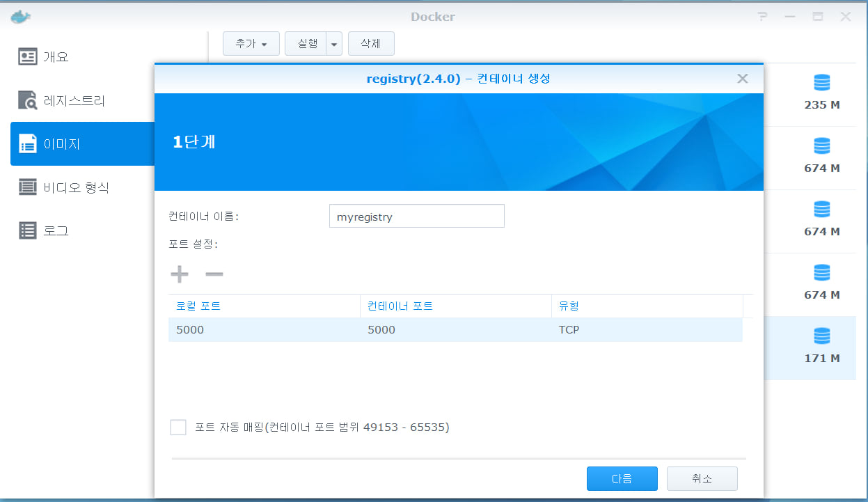Viewport: 868px width, 502px height.
Task: Click the 개요 sidebar icon
Action: coord(28,57)
